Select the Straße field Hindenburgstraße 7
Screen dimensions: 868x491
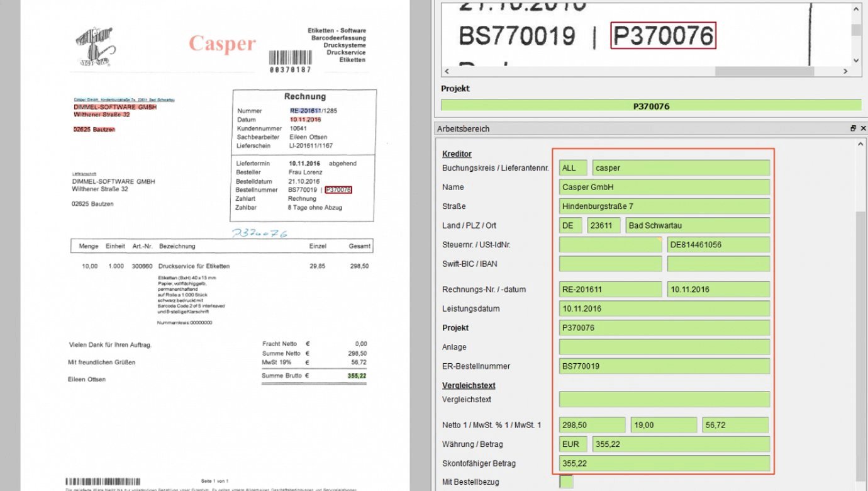coord(664,206)
